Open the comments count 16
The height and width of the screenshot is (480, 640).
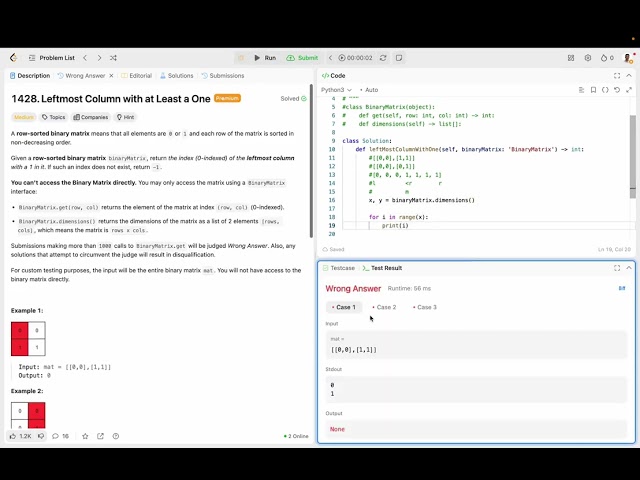[60, 436]
